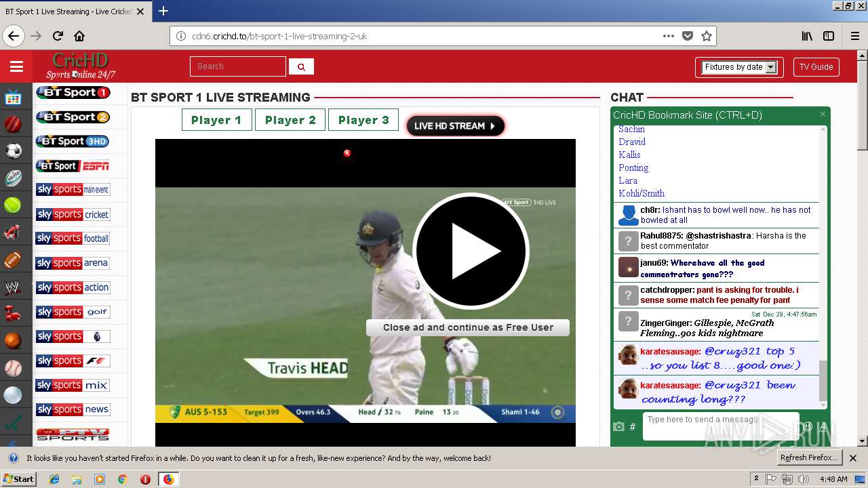The height and width of the screenshot is (488, 868).
Task: Open the PTV Sports channel
Action: pos(73,434)
